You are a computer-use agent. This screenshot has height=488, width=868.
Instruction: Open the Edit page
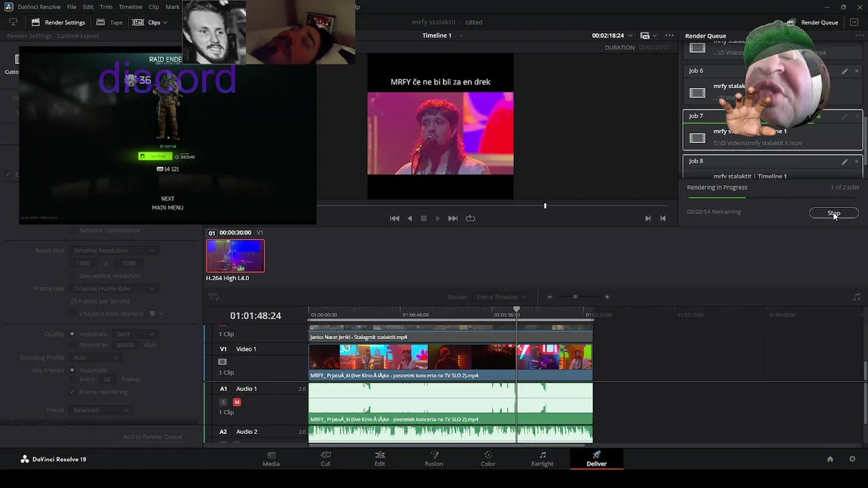380,459
